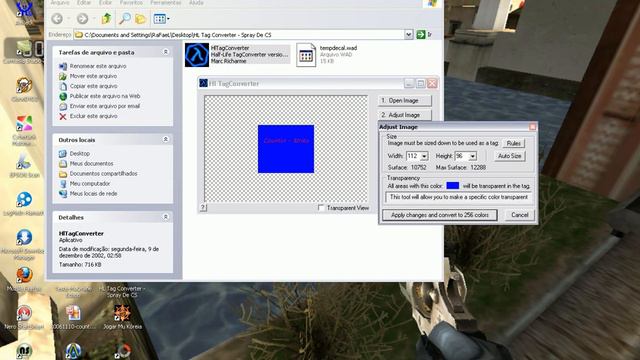Open the Search magnifier in Explorer toolbar
This screenshot has width=640, height=360.
click(x=124, y=18)
